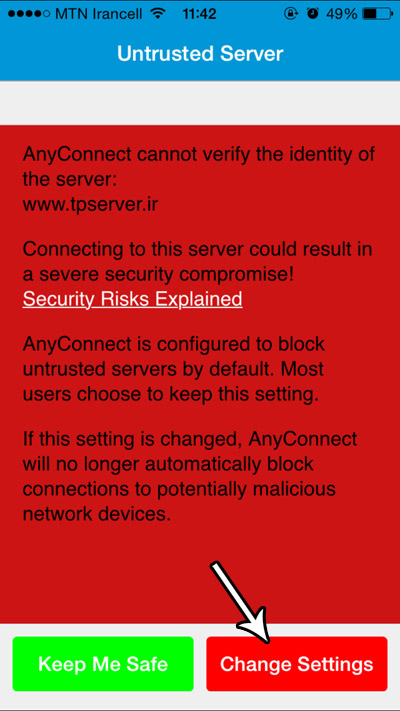Viewport: 400px width, 711px height.
Task: Tap the gray band below the header
Action: (x=200, y=103)
